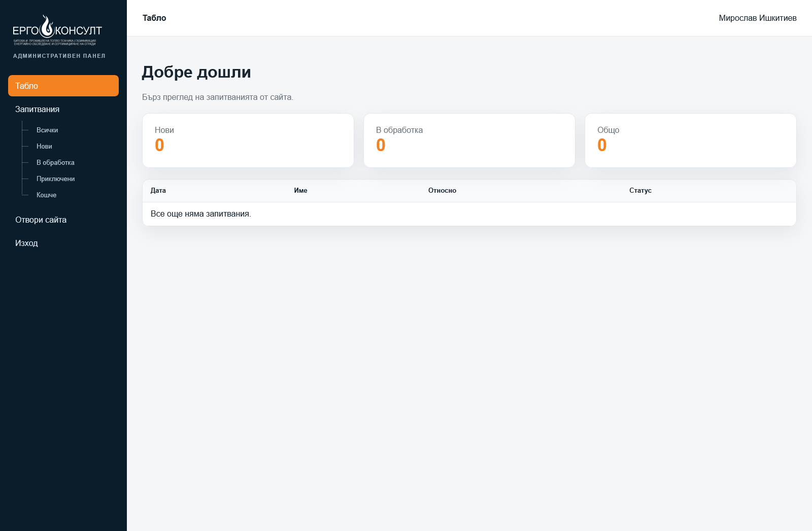Screen dimensions: 812x531
Task: Click the Име column header
Action: [x=300, y=191]
